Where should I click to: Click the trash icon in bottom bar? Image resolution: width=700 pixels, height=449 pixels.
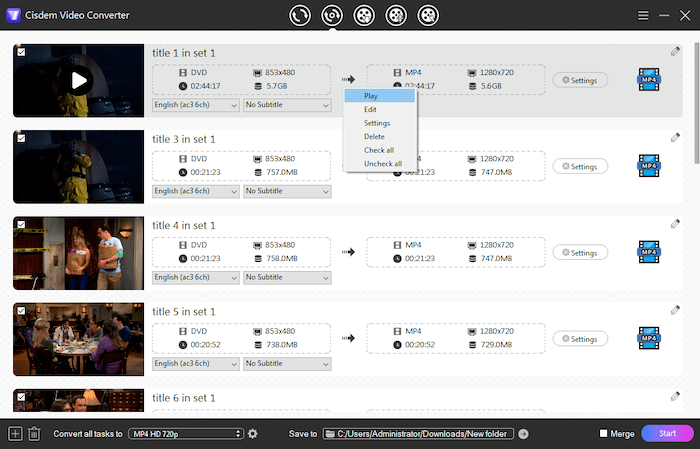34,433
